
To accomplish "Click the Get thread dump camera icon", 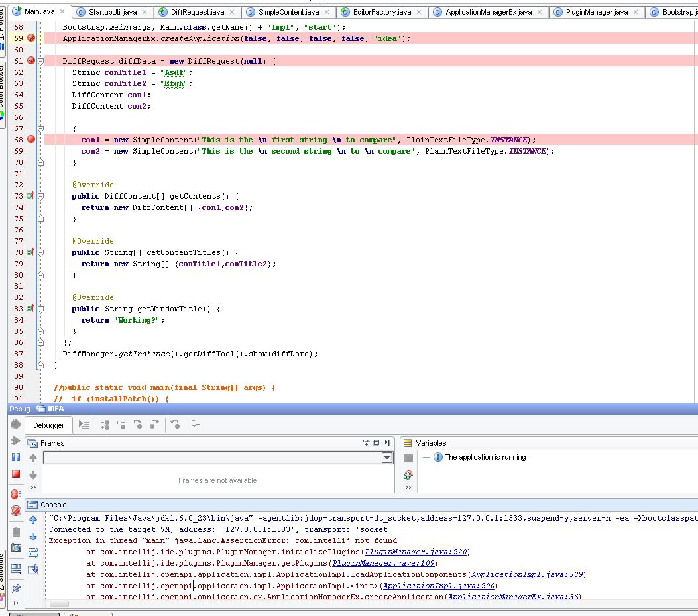I will (x=16, y=548).
